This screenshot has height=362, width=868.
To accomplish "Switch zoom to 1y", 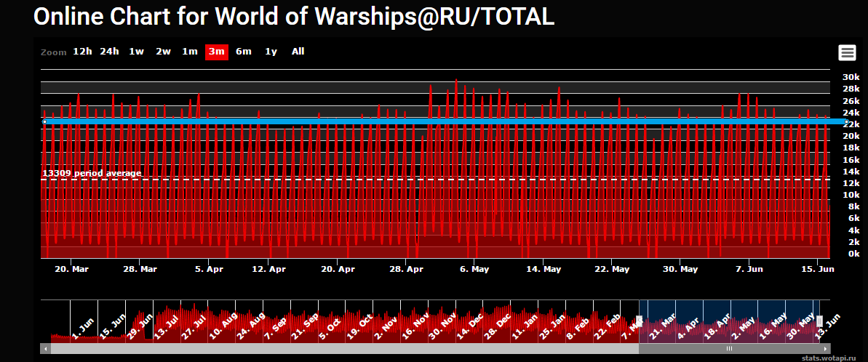I will coord(271,52).
